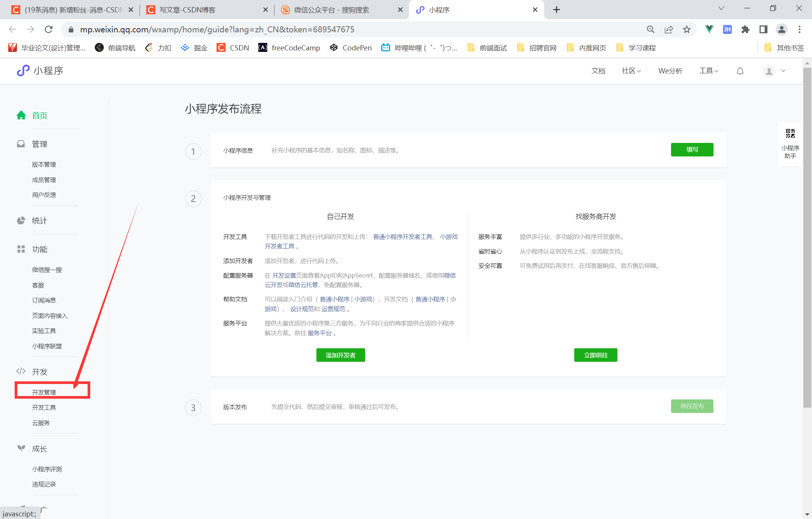Open the 微信云托管 link

(x=303, y=285)
